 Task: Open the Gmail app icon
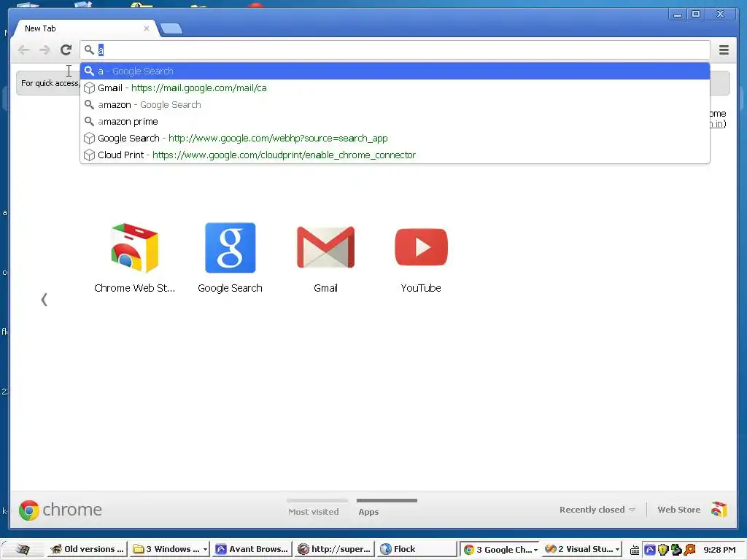coord(326,248)
